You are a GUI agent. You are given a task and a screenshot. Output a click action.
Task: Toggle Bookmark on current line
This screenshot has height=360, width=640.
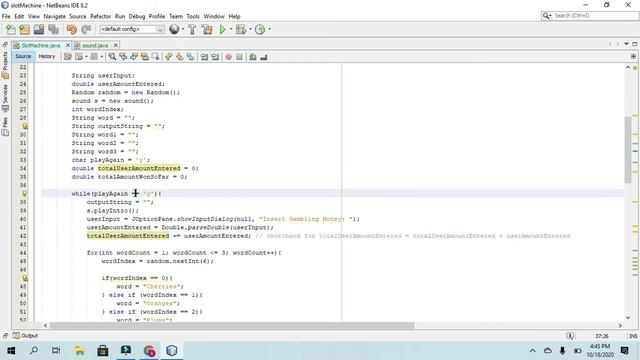click(190, 57)
